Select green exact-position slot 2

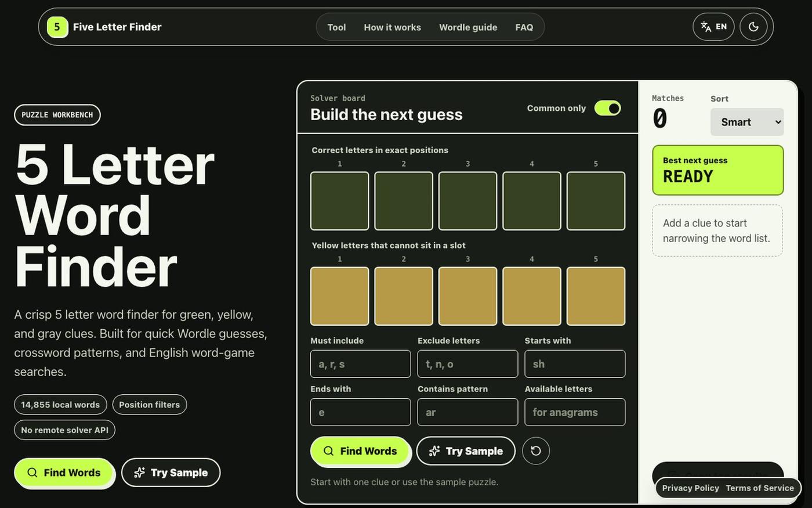coord(404,201)
